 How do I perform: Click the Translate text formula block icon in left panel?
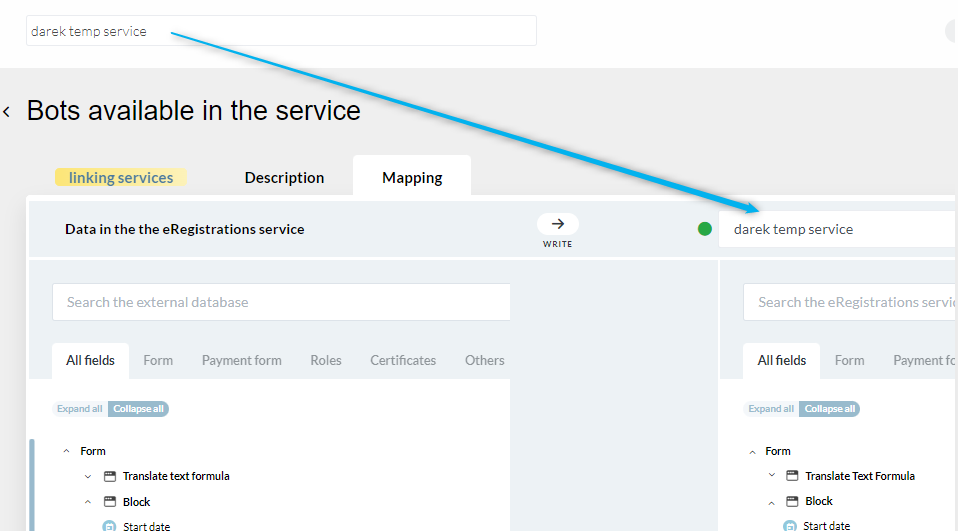point(110,476)
